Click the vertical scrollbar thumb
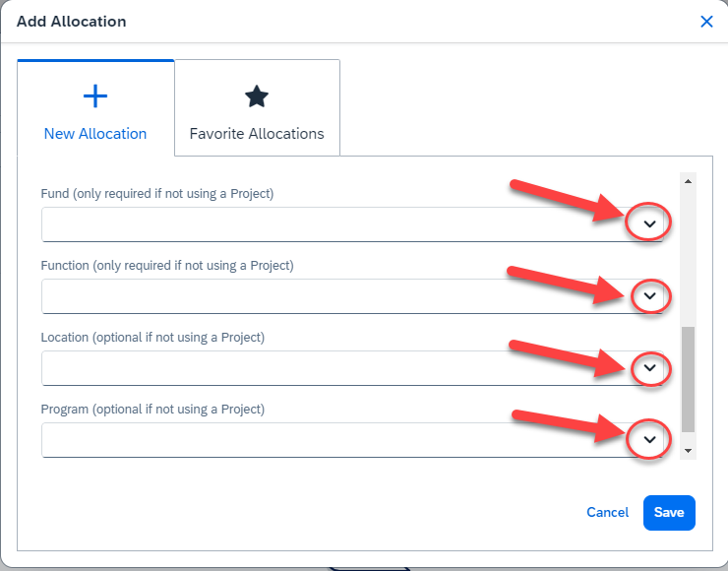 pyautogui.click(x=688, y=379)
